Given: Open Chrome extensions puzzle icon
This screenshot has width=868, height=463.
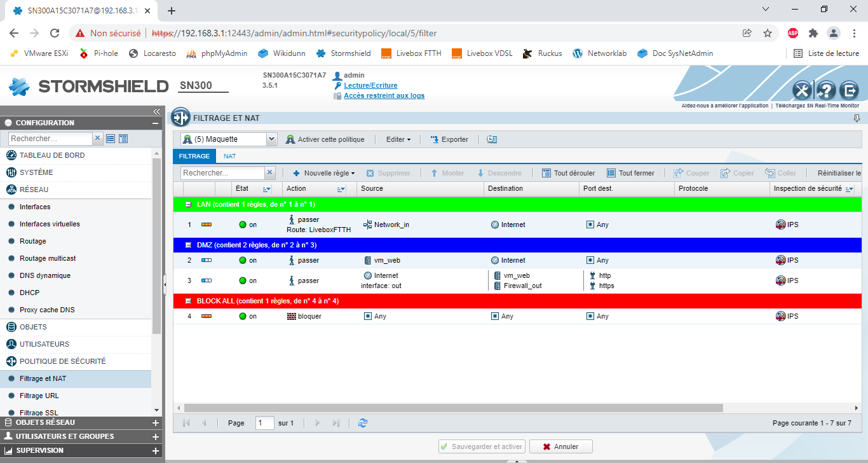Looking at the screenshot, I should click(813, 33).
